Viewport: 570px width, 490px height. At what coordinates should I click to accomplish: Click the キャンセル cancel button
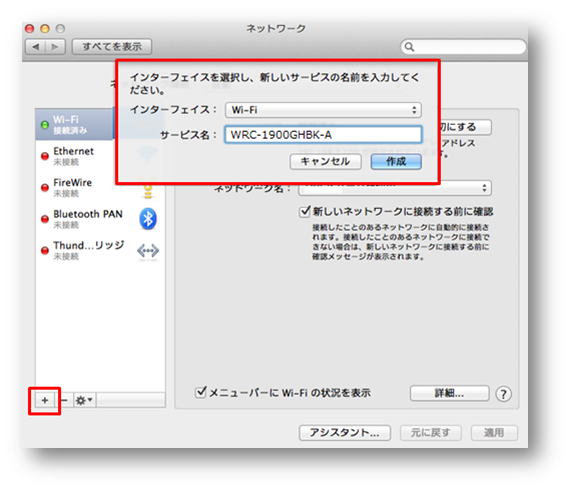point(325,161)
